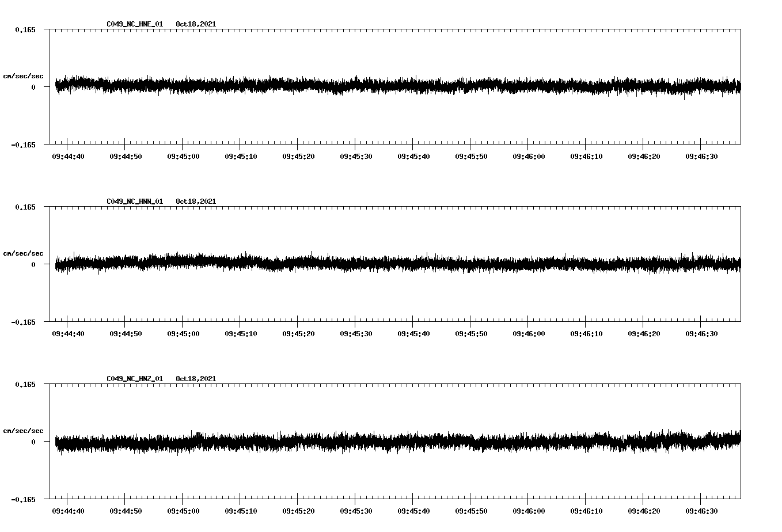The height and width of the screenshot is (532, 782).
Task: Click the 09:46:20 time label on HNN plot
Action: click(644, 333)
